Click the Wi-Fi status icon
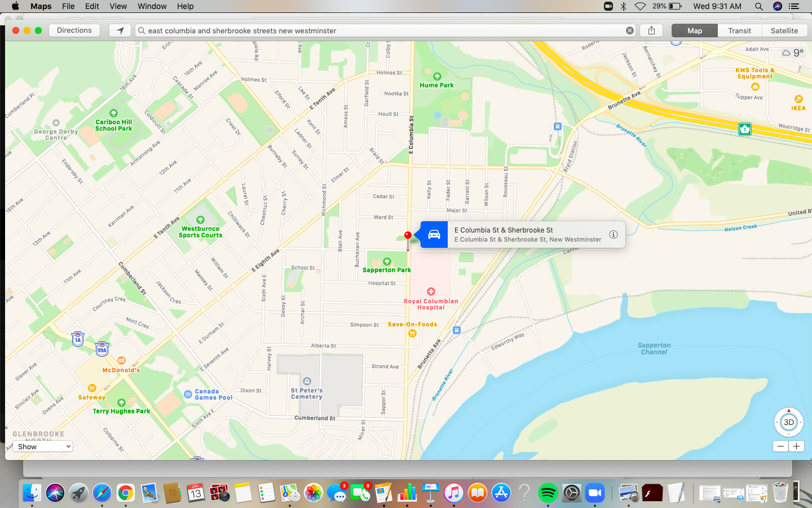812x508 pixels. point(640,6)
